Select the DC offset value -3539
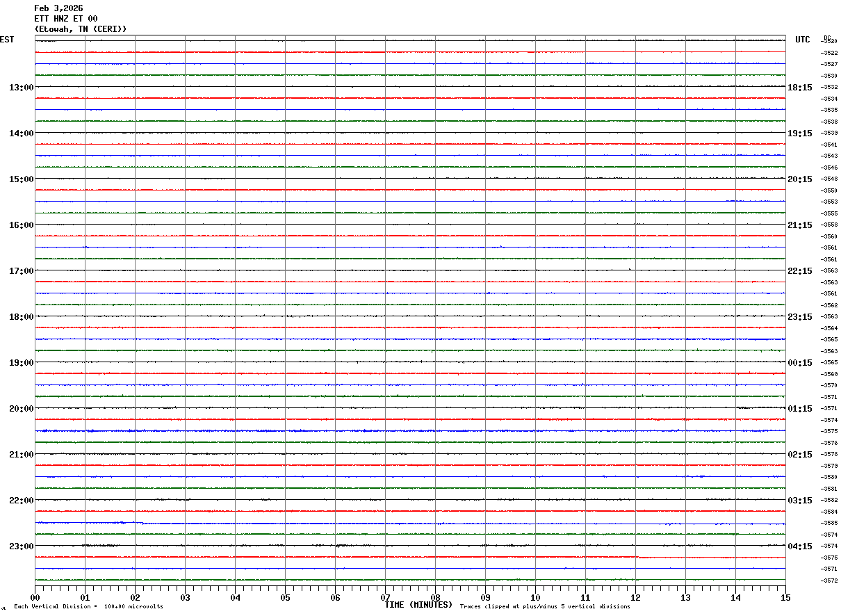The image size is (841, 616). tap(829, 133)
